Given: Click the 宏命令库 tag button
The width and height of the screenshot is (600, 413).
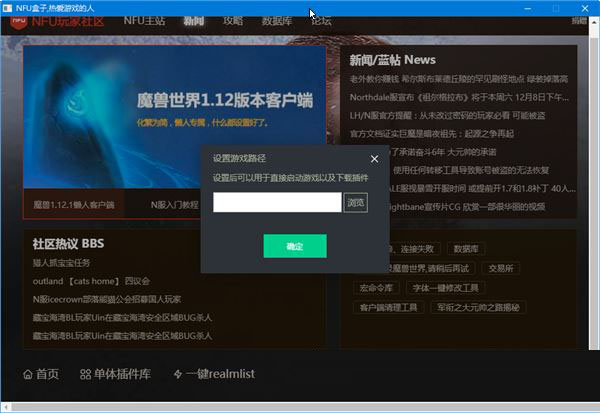Looking at the screenshot, I should point(376,288).
